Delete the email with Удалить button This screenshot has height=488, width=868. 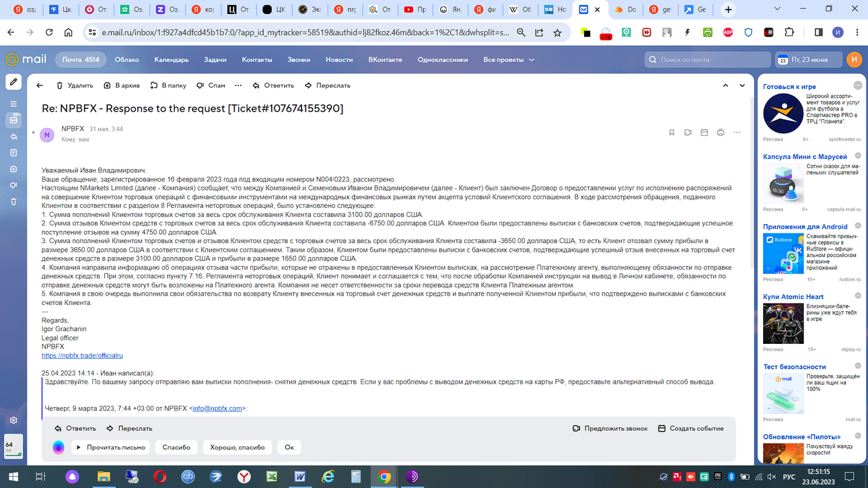[75, 85]
